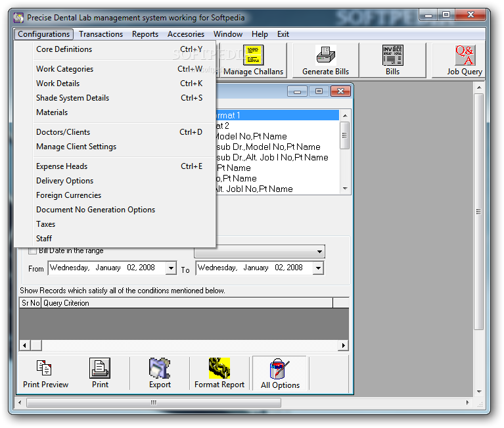Select Manage Client Settings entry
This screenshot has width=504, height=428.
(115, 147)
